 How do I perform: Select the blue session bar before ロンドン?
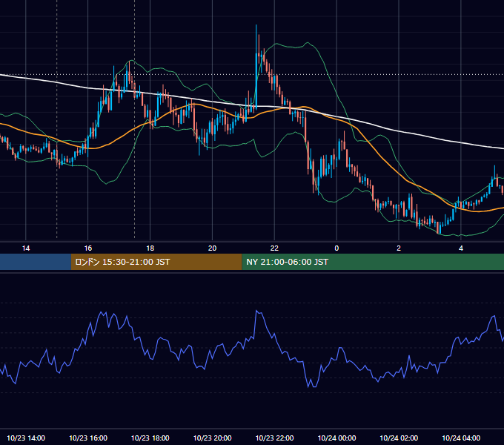36,262
